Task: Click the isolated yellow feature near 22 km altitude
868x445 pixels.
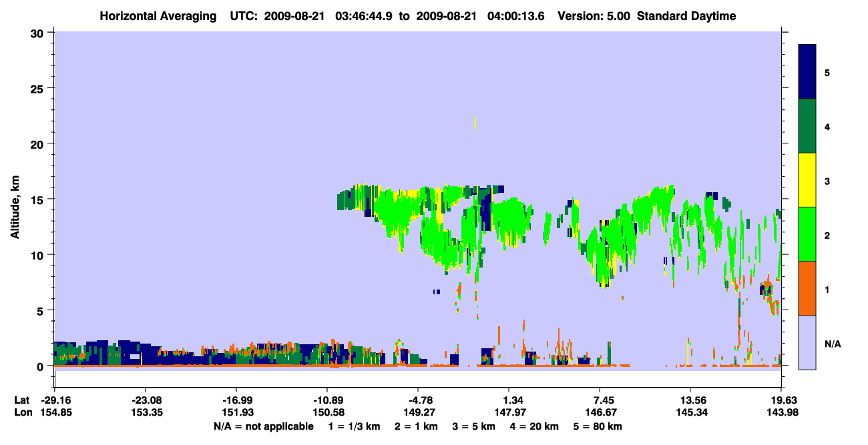Action: click(475, 123)
